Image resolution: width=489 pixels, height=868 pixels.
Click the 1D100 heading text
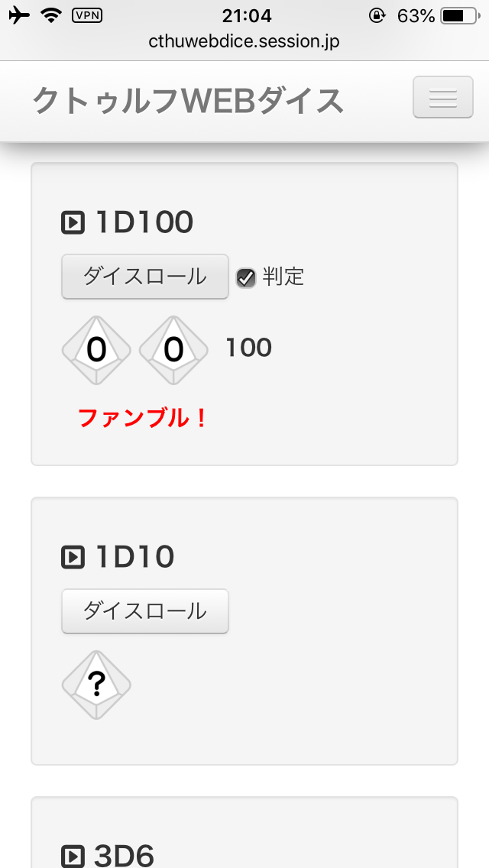144,222
